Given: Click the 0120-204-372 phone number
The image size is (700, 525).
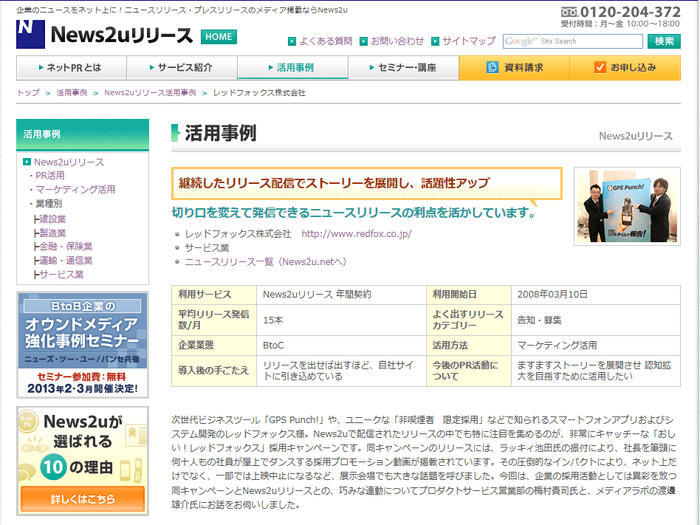Looking at the screenshot, I should coord(630,12).
